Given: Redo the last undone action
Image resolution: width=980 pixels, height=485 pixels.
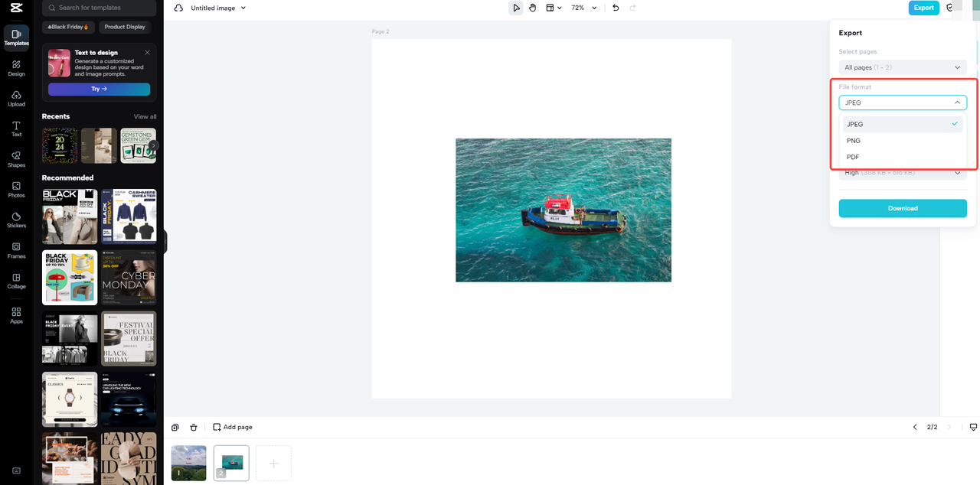Looking at the screenshot, I should click(632, 8).
